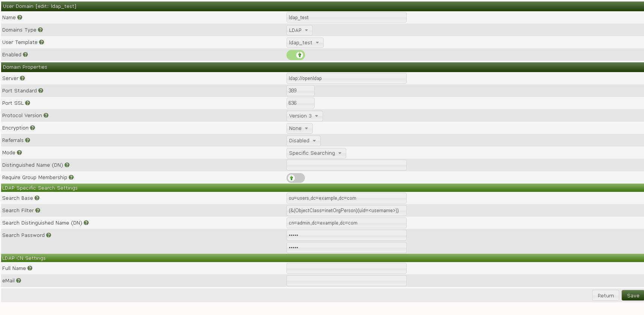The image size is (644, 315).
Task: Click the Return button
Action: pyautogui.click(x=606, y=295)
